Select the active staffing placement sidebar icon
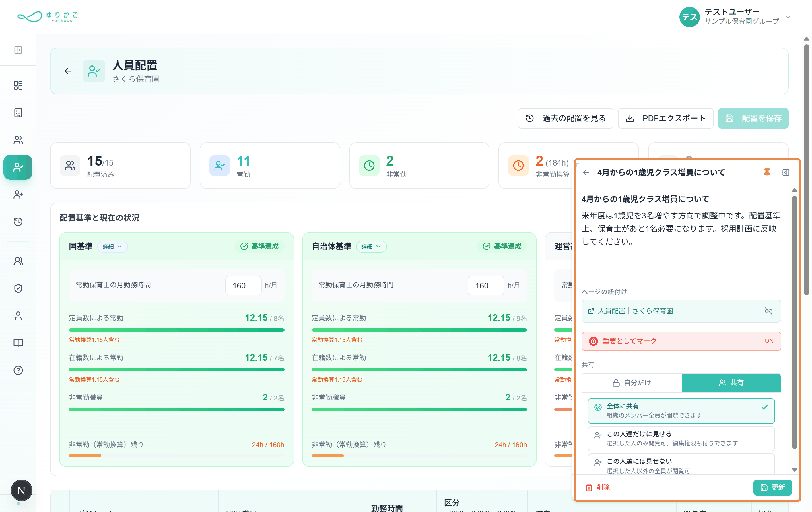Viewport: 812px width, 512px height. point(18,167)
